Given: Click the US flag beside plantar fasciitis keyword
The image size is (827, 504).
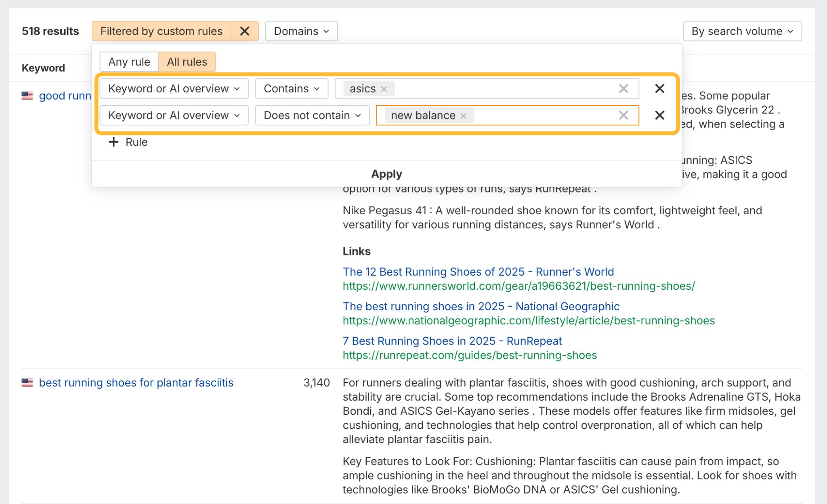Looking at the screenshot, I should 27,382.
